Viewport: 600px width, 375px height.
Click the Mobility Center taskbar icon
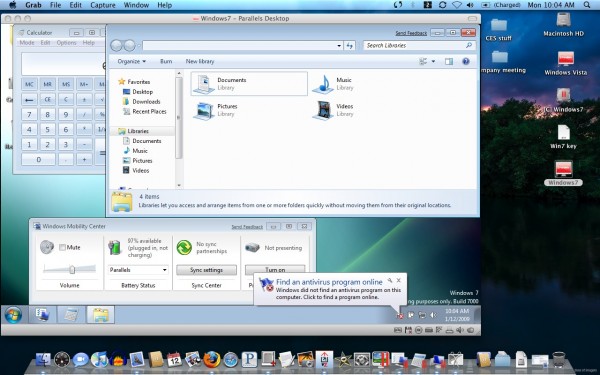[42, 315]
